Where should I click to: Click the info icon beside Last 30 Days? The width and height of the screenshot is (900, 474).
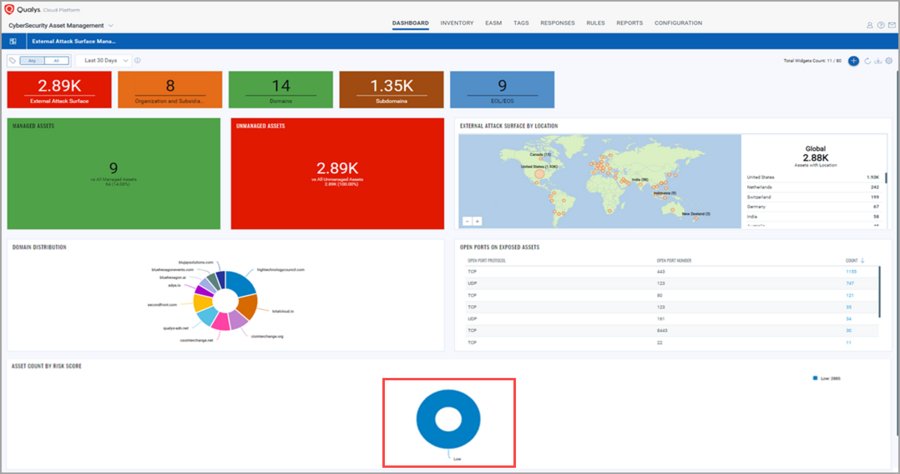tap(137, 60)
